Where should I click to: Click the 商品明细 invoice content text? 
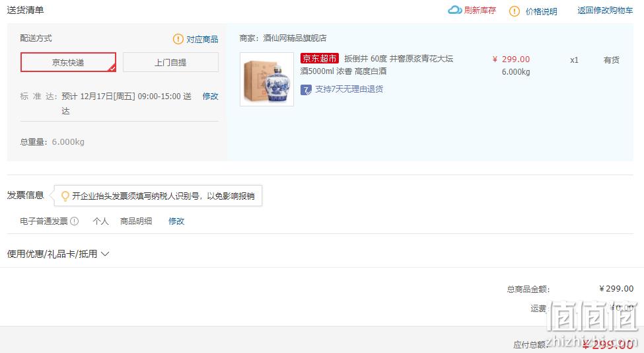[136, 221]
